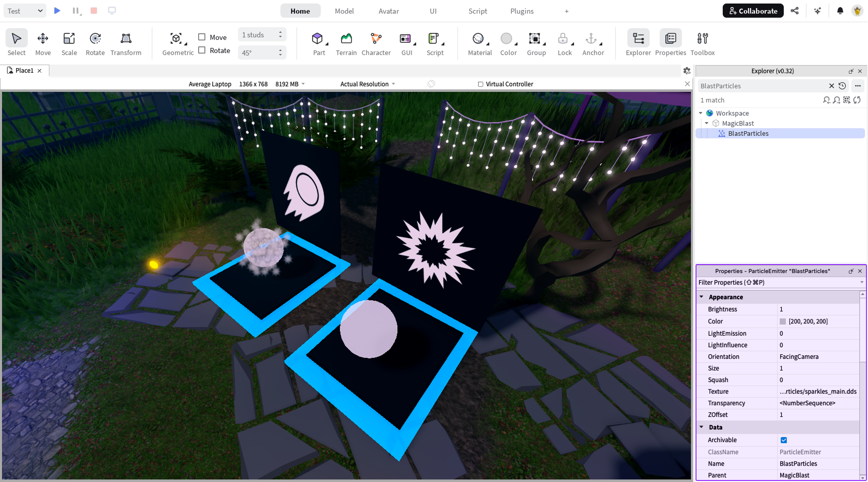Switch to the Avatar tab

389,11
